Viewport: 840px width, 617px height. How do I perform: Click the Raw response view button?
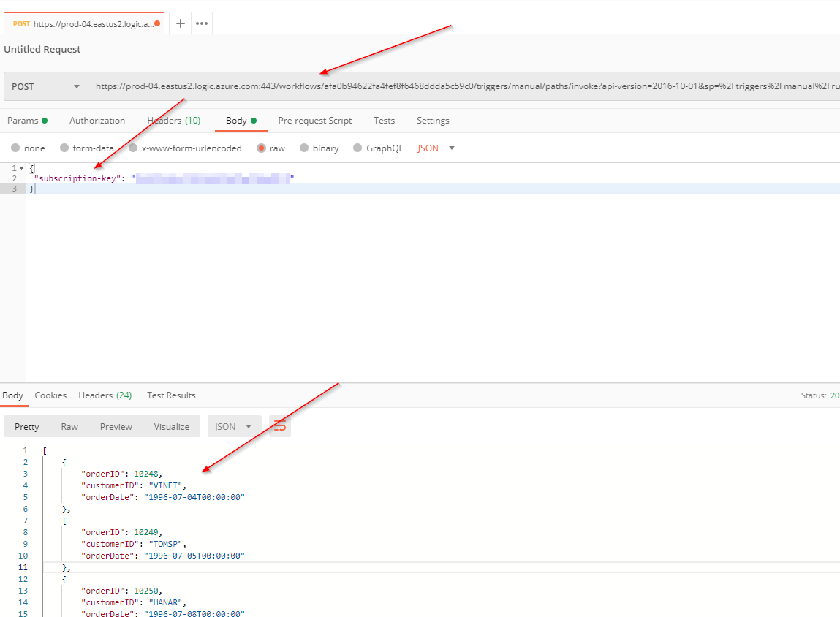tap(69, 427)
